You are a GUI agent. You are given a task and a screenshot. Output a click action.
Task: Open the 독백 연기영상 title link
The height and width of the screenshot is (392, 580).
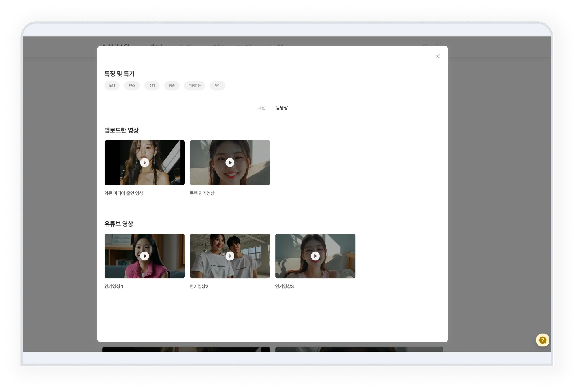202,193
